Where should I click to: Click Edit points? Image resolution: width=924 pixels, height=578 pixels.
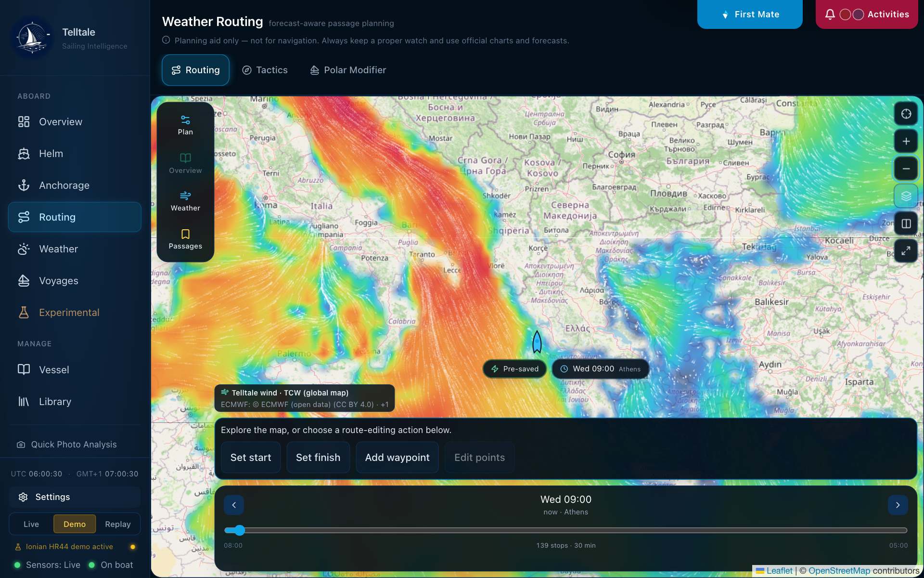[x=480, y=458]
